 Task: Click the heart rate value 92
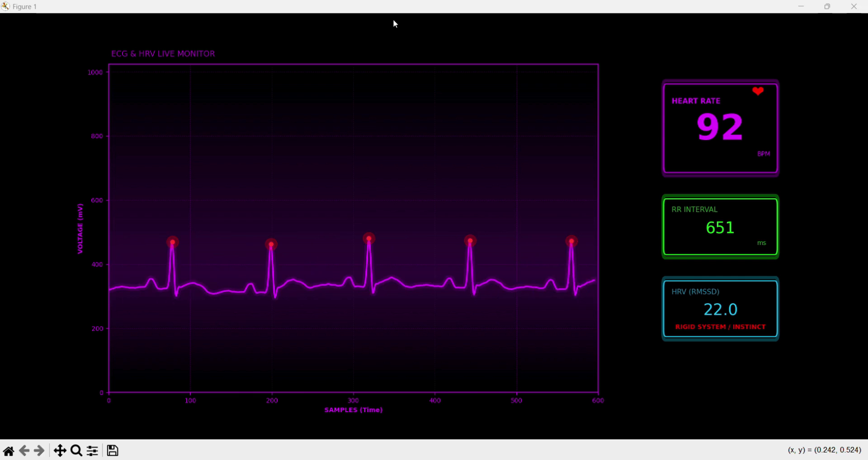click(720, 127)
